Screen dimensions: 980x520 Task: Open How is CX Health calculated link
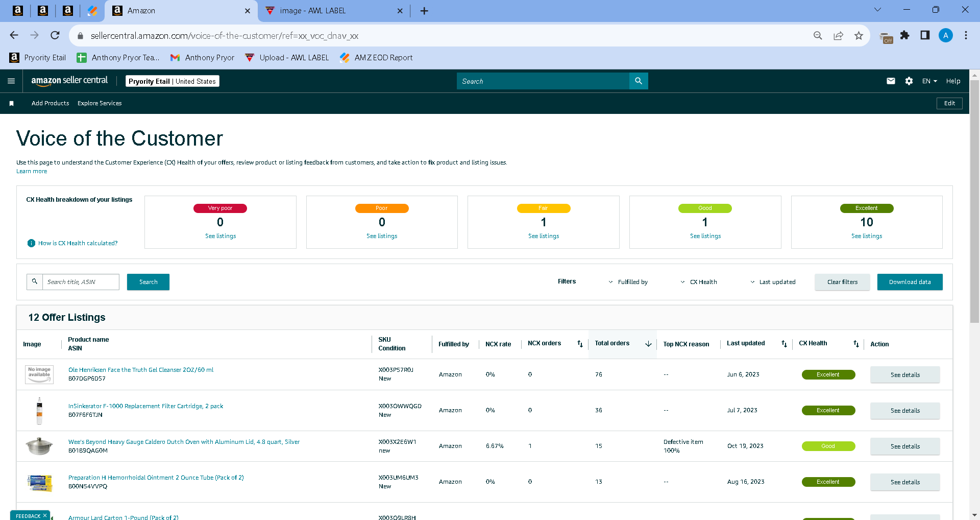78,243
